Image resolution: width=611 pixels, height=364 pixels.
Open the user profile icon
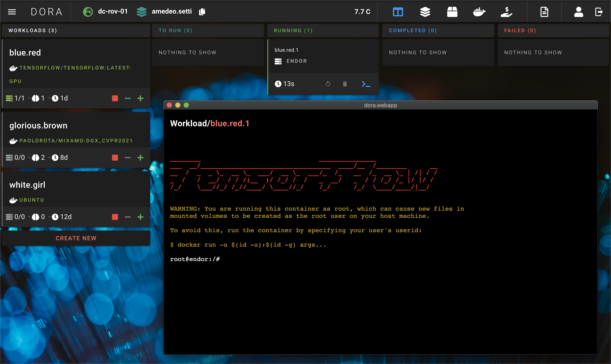click(x=578, y=12)
